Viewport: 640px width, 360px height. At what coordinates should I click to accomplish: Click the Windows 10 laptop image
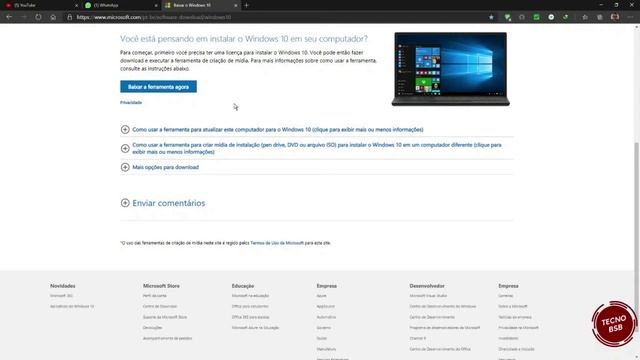tap(451, 69)
